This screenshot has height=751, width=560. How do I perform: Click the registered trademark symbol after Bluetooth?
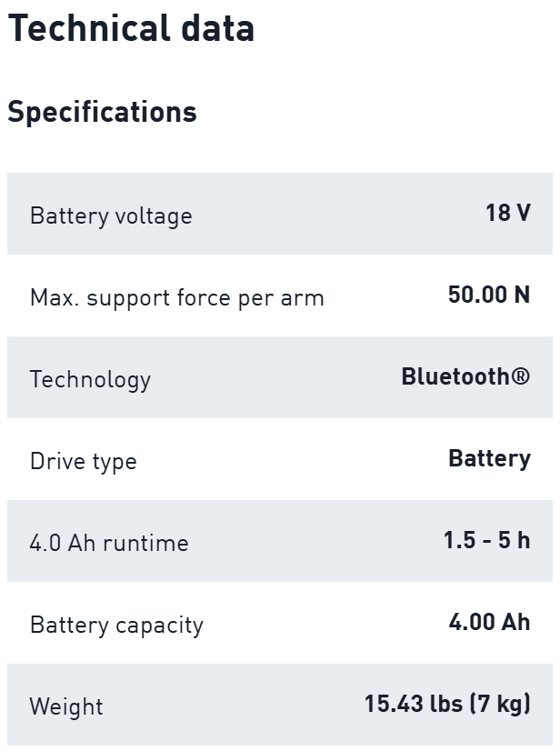point(521,376)
